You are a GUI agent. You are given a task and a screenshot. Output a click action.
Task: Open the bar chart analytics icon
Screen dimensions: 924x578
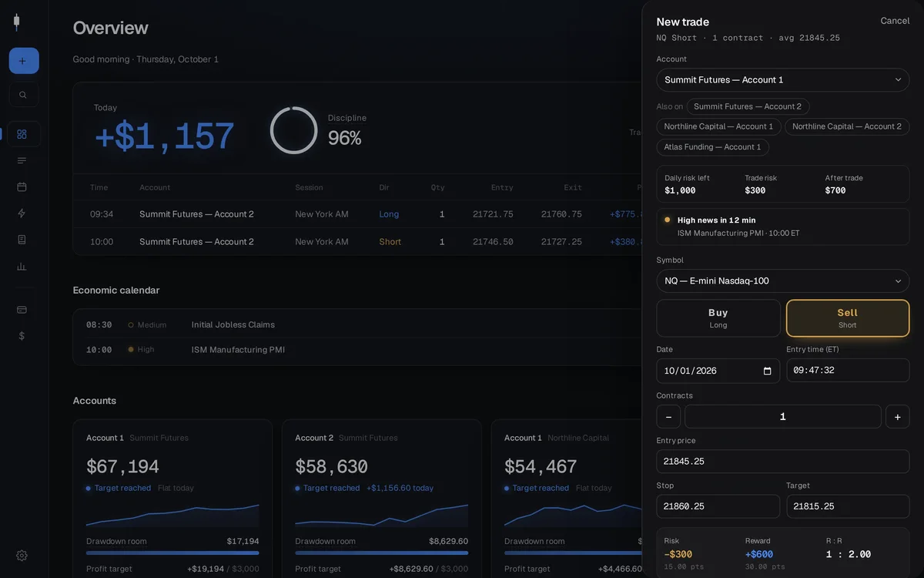(x=22, y=266)
